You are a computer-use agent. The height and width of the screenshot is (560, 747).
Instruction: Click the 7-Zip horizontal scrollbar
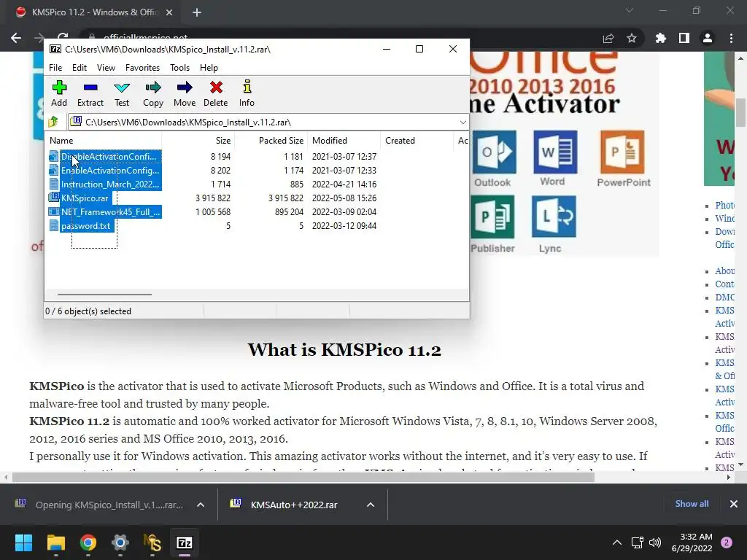coord(104,295)
